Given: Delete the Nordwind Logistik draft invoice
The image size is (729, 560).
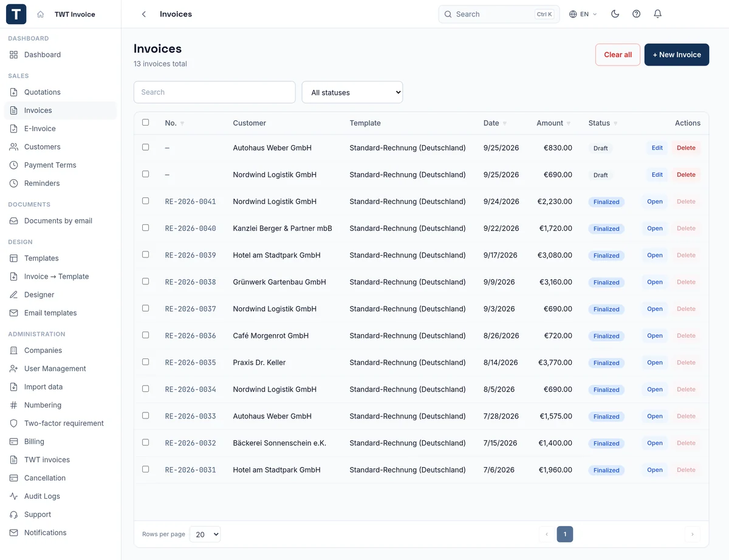Looking at the screenshot, I should (686, 175).
